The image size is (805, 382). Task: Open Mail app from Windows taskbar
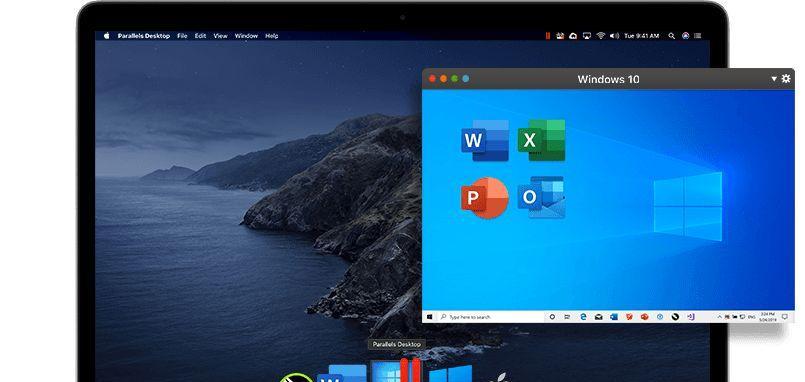(599, 317)
